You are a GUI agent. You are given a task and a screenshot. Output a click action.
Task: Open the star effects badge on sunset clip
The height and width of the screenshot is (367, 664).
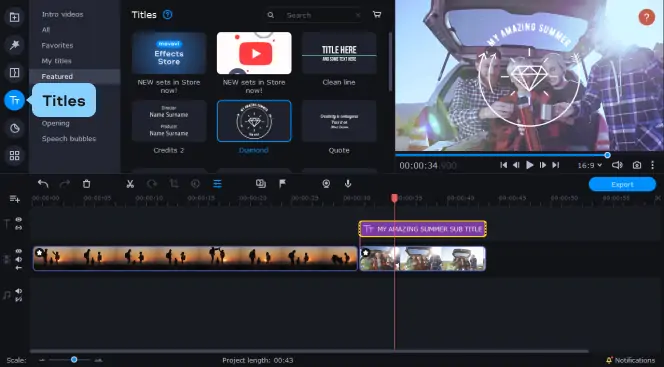(40, 253)
